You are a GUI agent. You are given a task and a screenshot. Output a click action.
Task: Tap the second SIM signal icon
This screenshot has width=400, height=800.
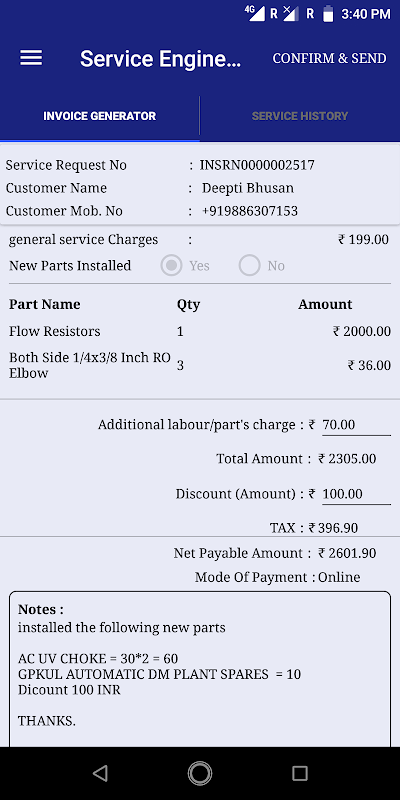pos(290,13)
